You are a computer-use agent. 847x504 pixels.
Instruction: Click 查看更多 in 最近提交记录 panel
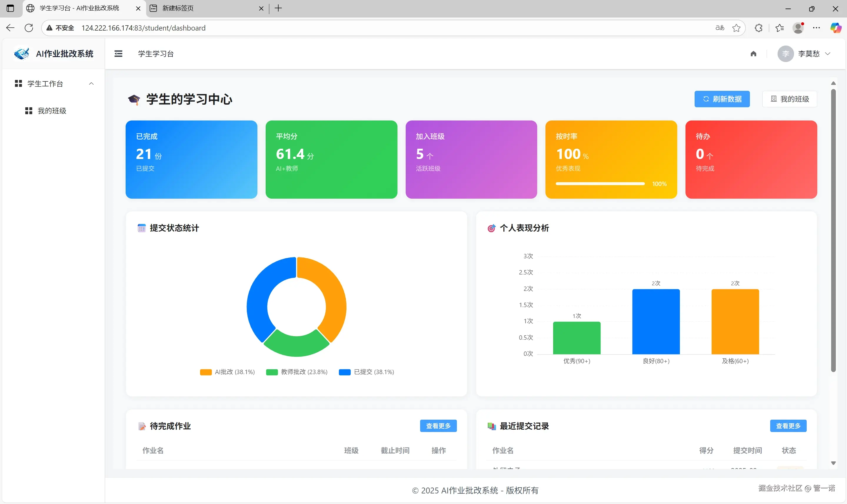point(788,426)
